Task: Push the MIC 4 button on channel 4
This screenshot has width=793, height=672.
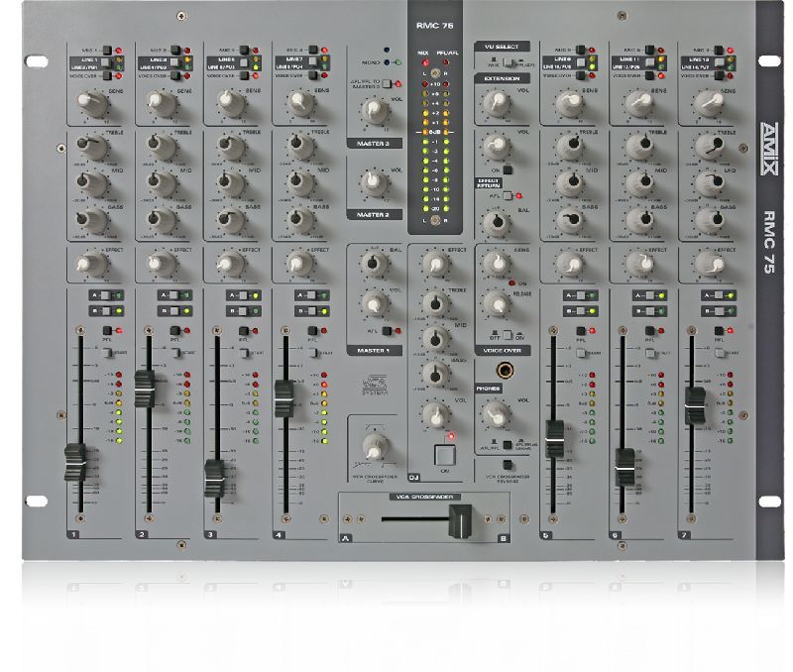Action: pyautogui.click(x=313, y=51)
